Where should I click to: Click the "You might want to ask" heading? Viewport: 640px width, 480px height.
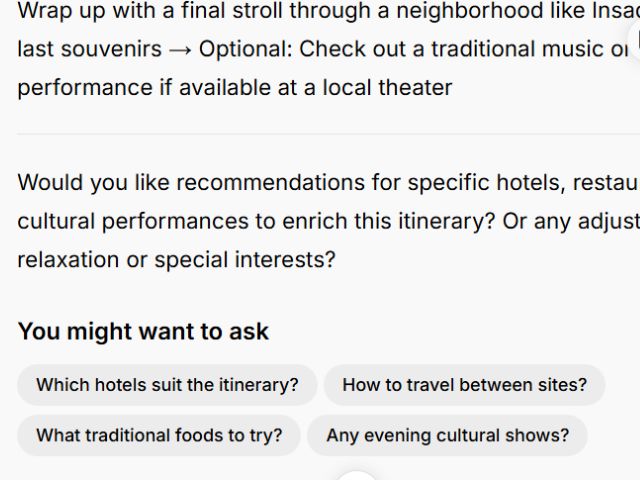pos(143,332)
